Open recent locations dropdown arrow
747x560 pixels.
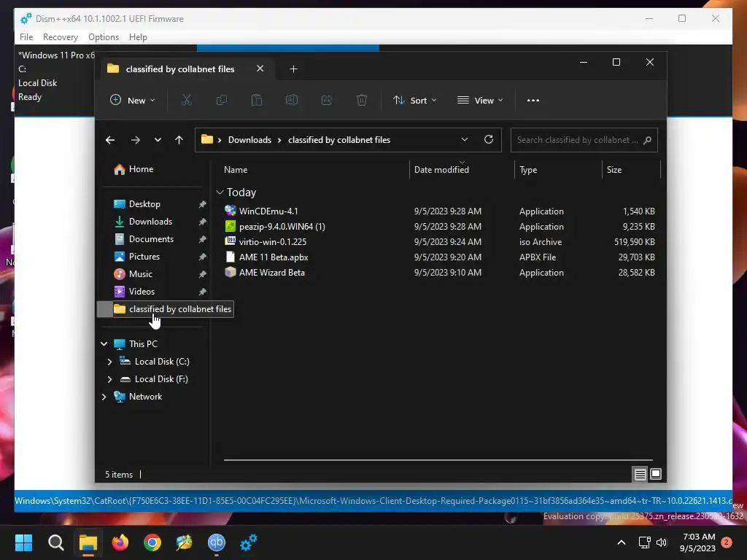158,140
